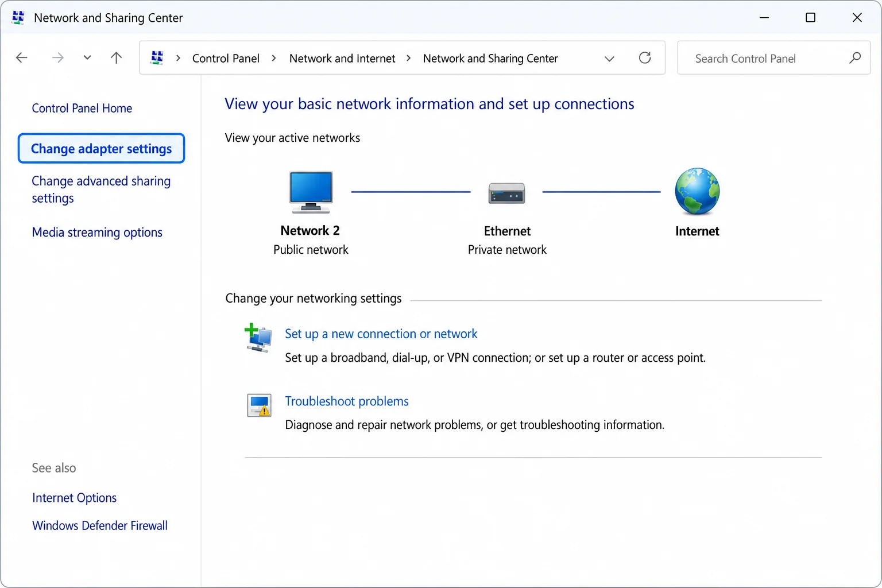882x588 pixels.
Task: Select the Internet label
Action: (697, 231)
